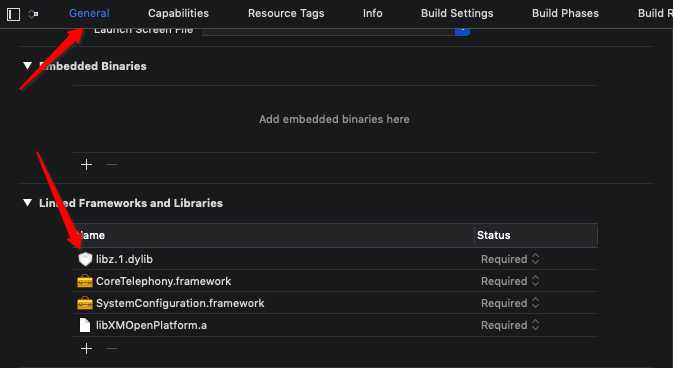The width and height of the screenshot is (673, 368).
Task: Select the libz.1.dylib shield icon
Action: point(85,259)
